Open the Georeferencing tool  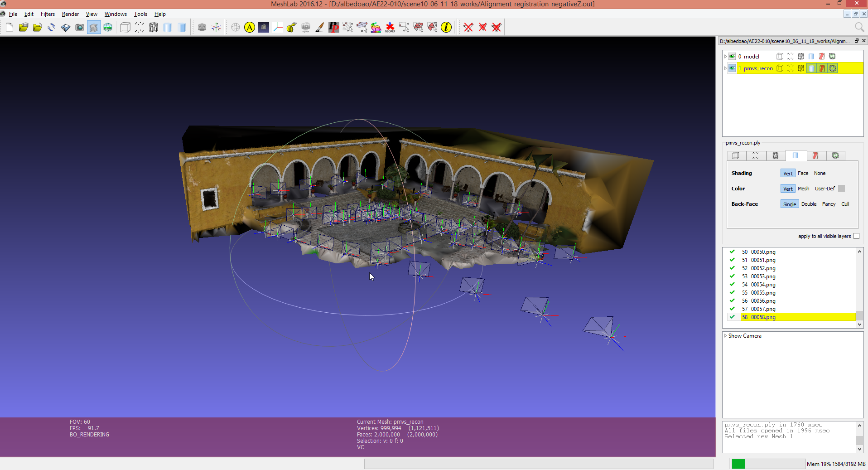(390, 28)
